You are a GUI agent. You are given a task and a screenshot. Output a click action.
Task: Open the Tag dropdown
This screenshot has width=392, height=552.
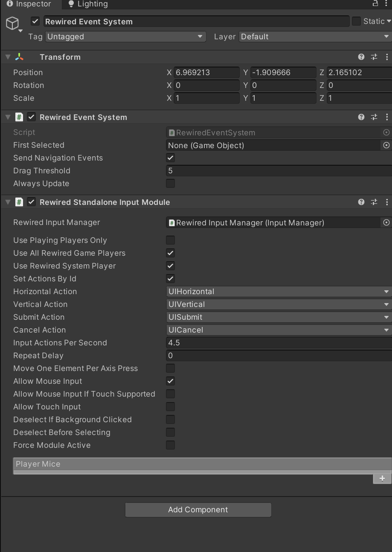125,37
